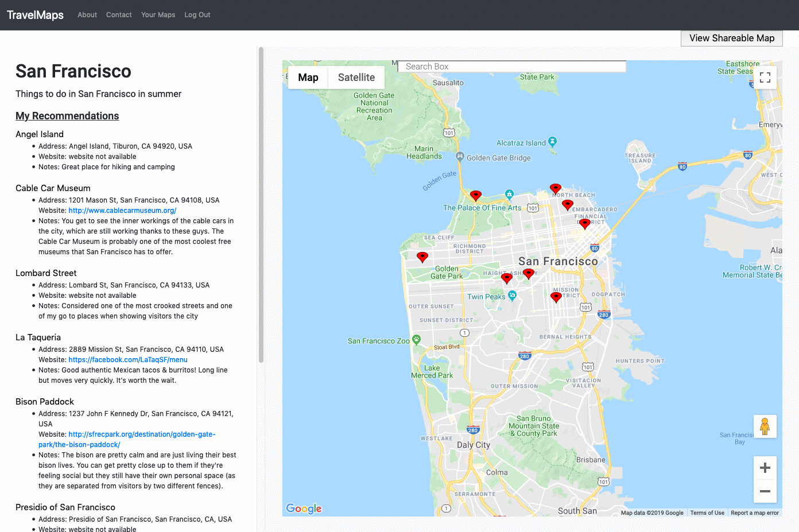Click the red marker in Financial District
Image resolution: width=799 pixels, height=532 pixels.
pyautogui.click(x=585, y=224)
